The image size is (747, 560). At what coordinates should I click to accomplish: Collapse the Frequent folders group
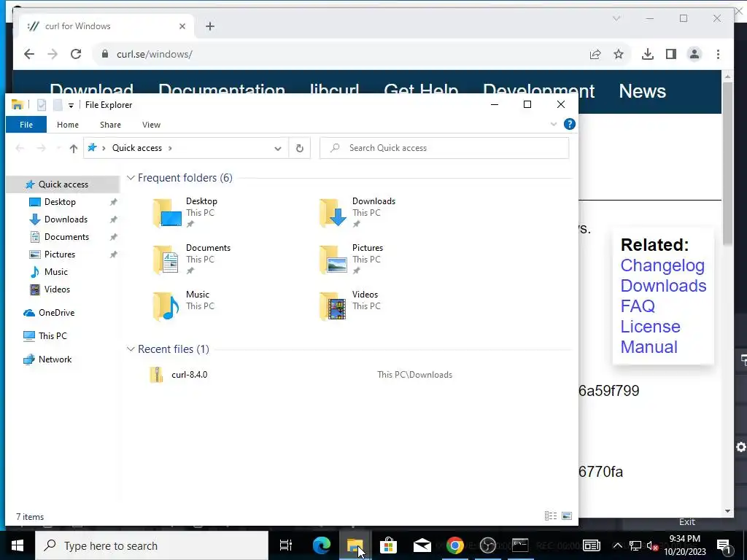(x=131, y=178)
